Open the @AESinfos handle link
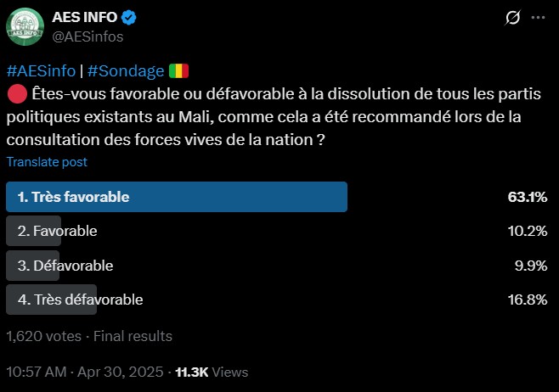559x392 pixels. (88, 36)
